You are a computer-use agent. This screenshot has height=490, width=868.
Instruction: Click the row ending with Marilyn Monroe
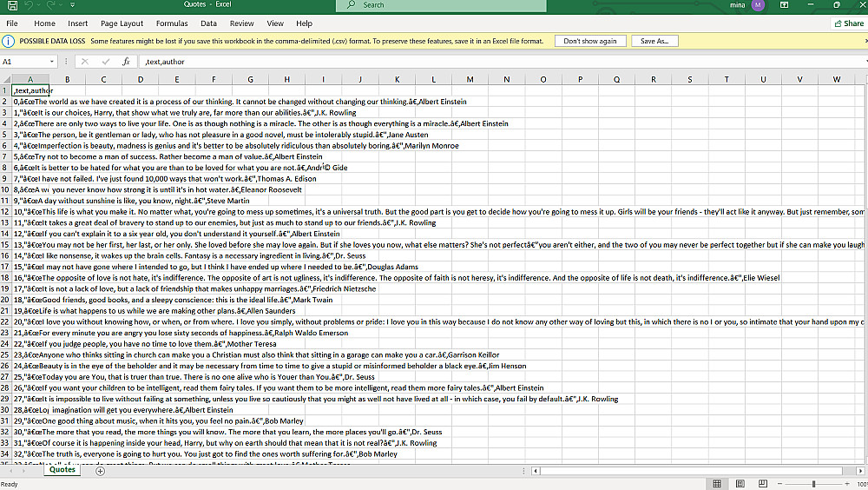click(x=236, y=146)
